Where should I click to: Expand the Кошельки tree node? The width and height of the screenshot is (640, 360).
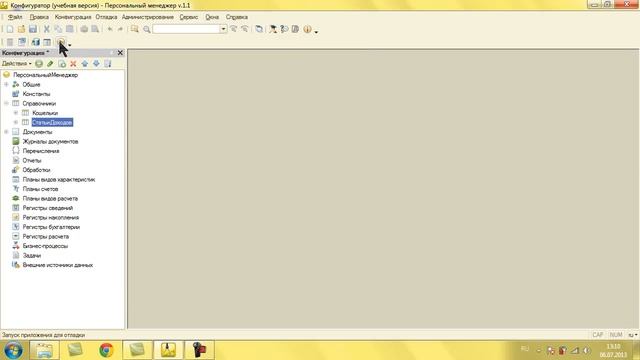(x=16, y=113)
